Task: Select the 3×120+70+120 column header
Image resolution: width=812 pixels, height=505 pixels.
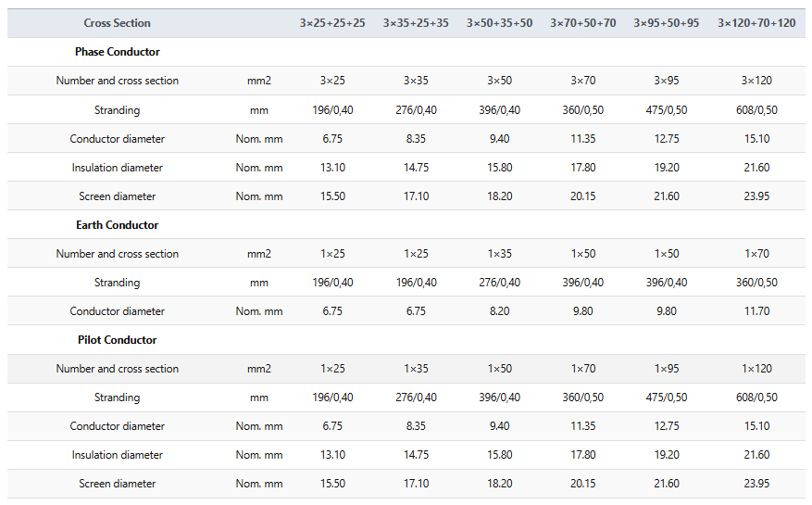Action: coord(756,23)
